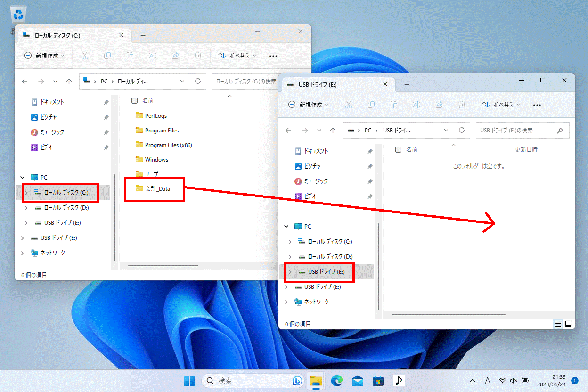Toggle select-all checkbox in USB drive window
588x392 pixels.
(398, 150)
